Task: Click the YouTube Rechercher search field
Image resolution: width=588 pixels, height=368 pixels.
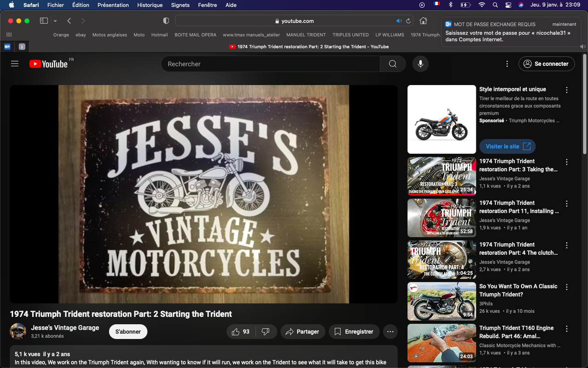Action: click(271, 64)
